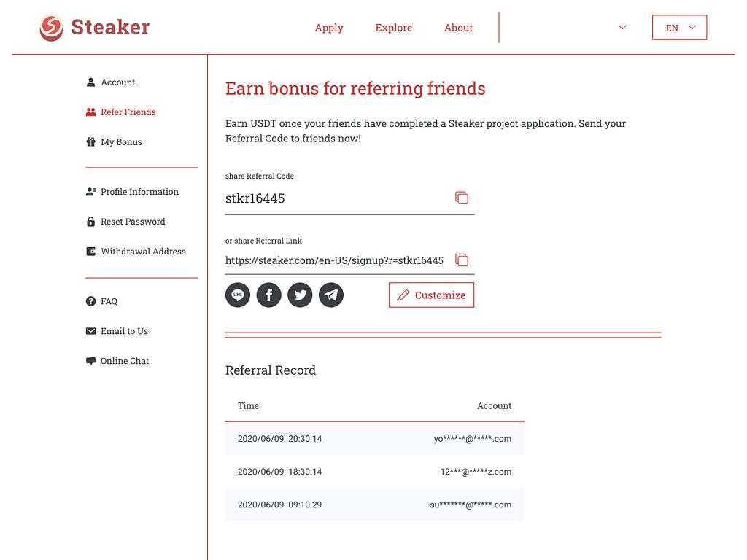
Task: Share referral link via Telegram
Action: [331, 295]
